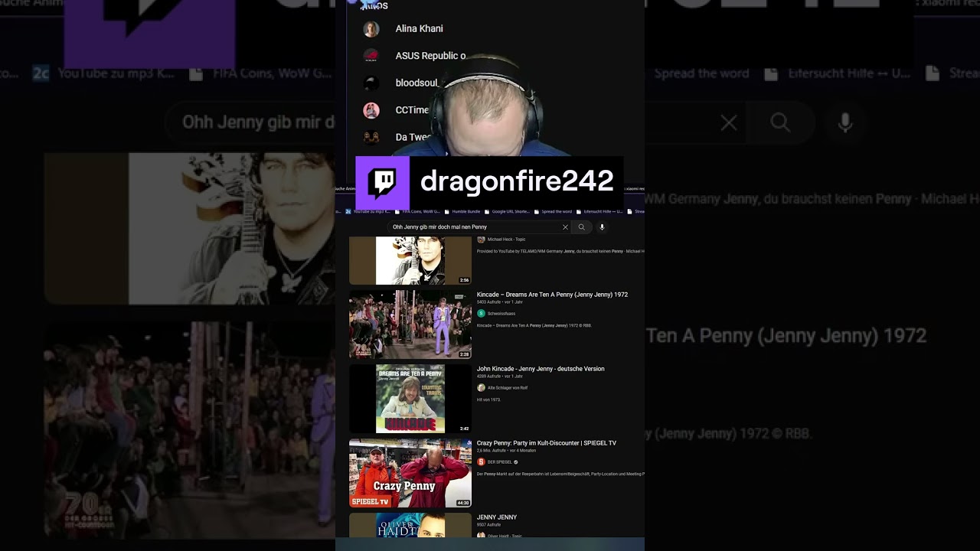980x551 pixels.
Task: Click the purple Twitch logo
Action: coord(383,182)
